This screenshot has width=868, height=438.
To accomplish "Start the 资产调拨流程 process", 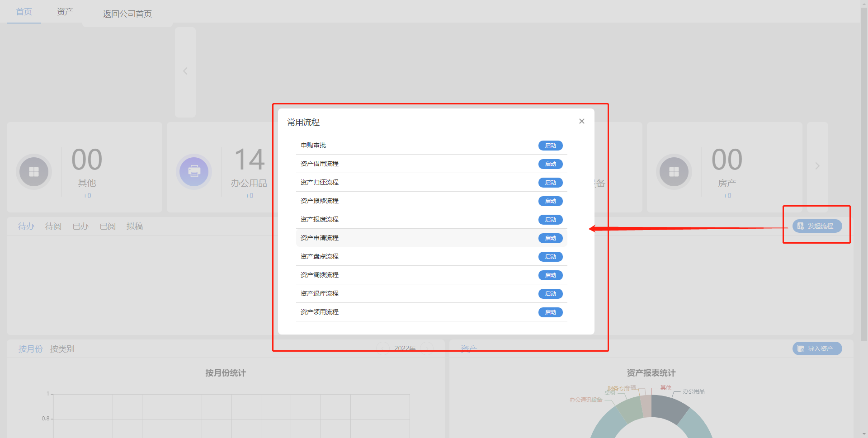I will [x=550, y=275].
